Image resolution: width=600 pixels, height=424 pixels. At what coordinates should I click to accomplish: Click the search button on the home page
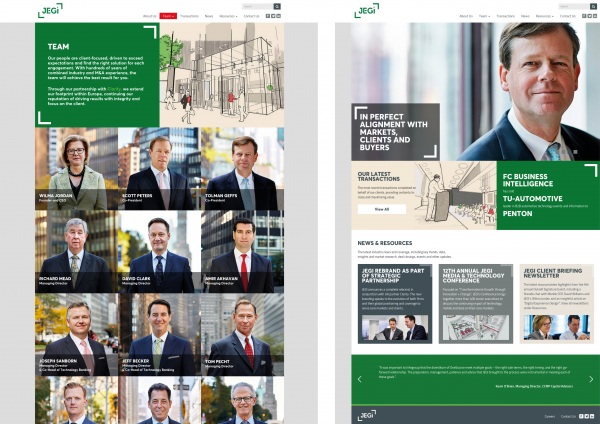[593, 7]
